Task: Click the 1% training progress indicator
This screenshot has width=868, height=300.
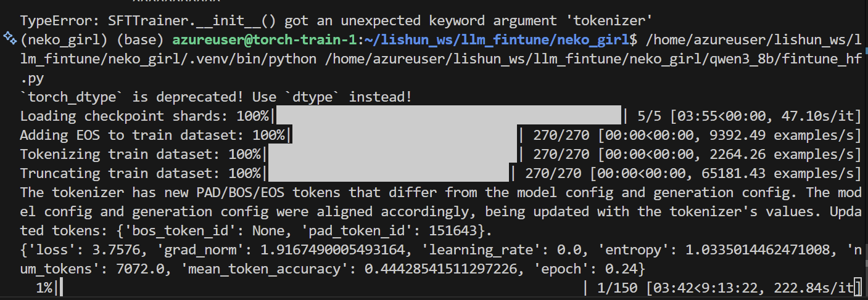Action: [44, 287]
